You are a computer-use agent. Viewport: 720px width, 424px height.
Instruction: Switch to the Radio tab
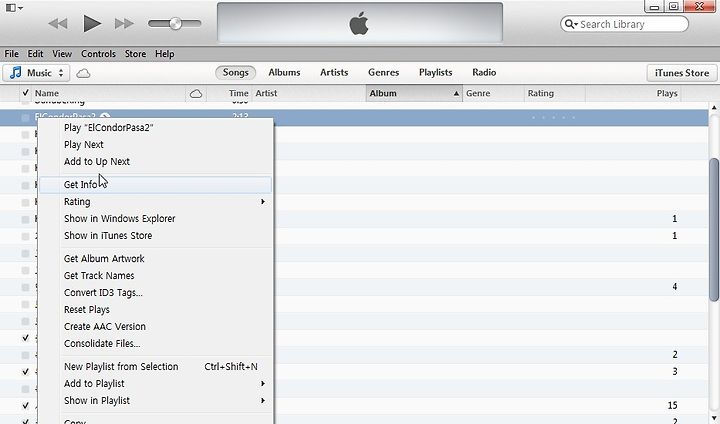point(484,73)
